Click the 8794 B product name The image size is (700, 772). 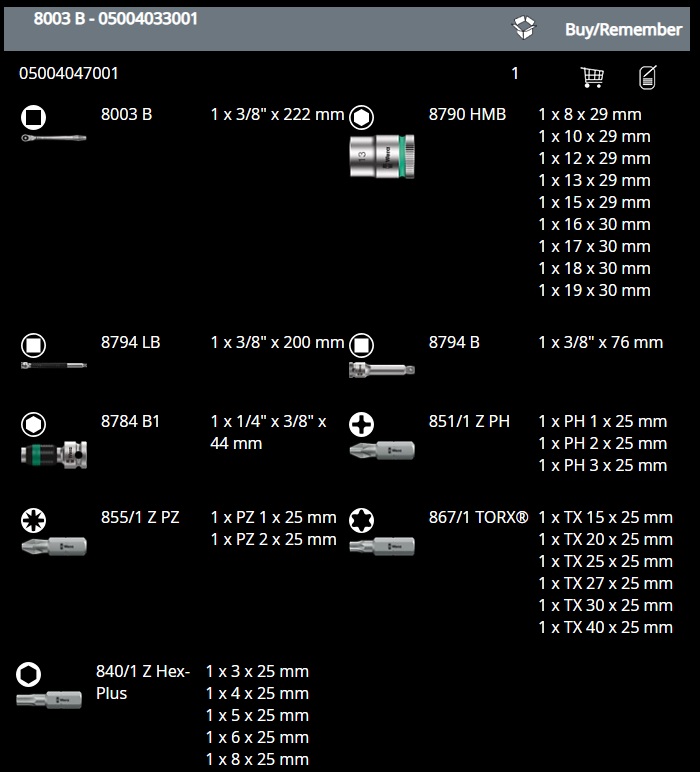coord(454,342)
